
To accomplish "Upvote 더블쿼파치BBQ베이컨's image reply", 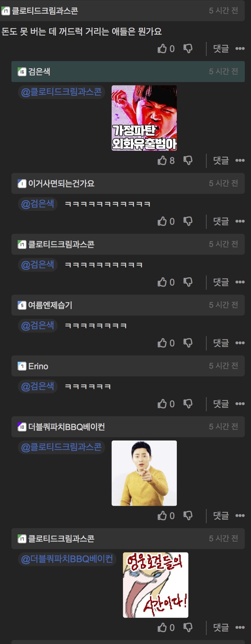I will click(162, 515).
